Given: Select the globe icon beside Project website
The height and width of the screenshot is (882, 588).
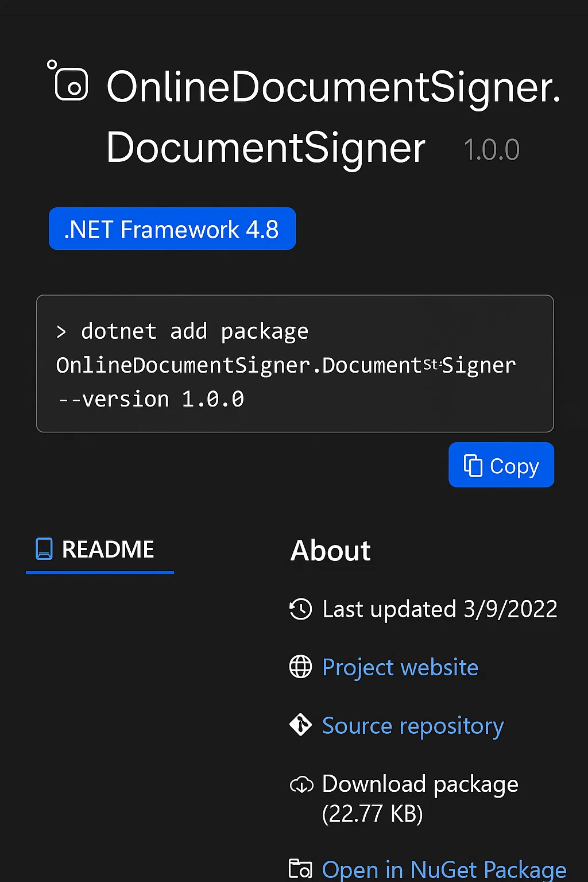Looking at the screenshot, I should coord(300,667).
